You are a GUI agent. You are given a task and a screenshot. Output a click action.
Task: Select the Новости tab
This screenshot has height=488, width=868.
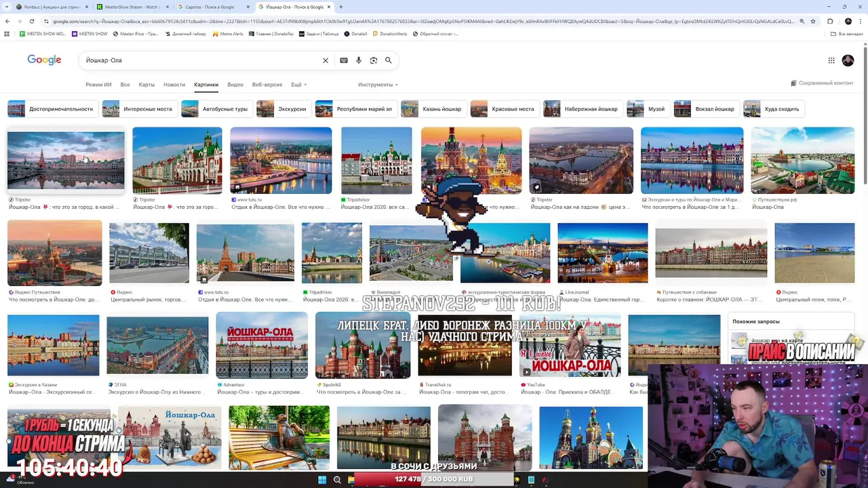[x=174, y=85]
